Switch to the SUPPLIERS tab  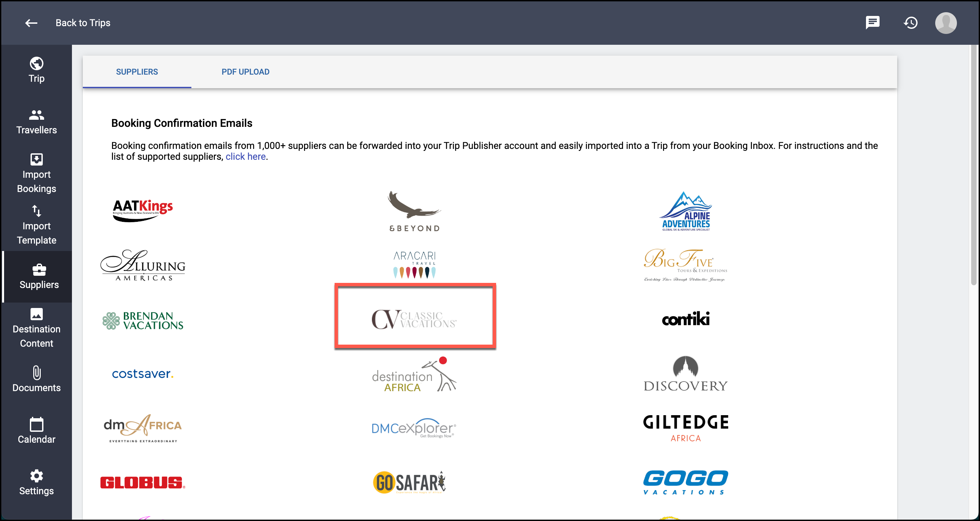[137, 72]
